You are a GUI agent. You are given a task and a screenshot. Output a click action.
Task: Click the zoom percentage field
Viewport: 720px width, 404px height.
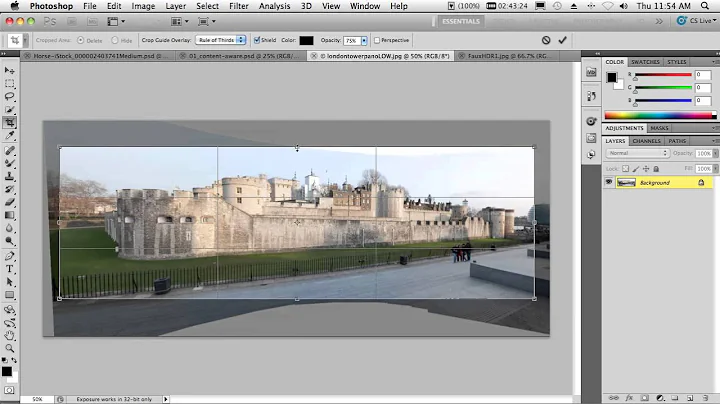(x=38, y=399)
